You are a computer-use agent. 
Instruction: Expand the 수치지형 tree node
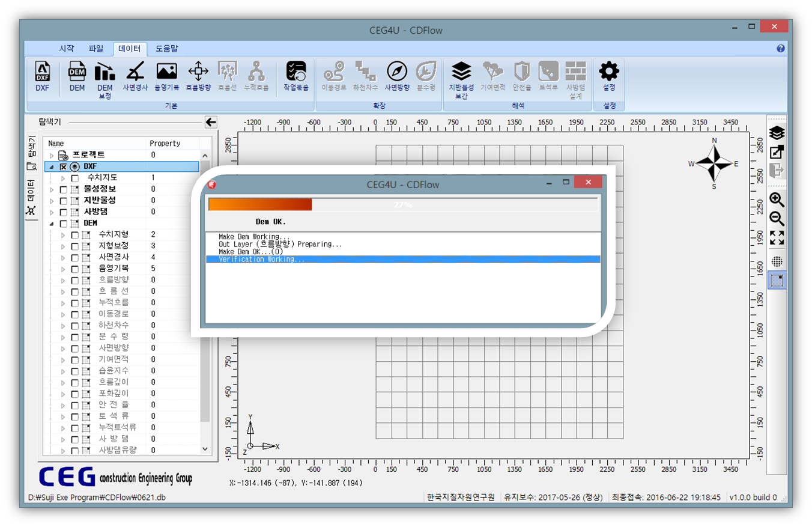(63, 235)
